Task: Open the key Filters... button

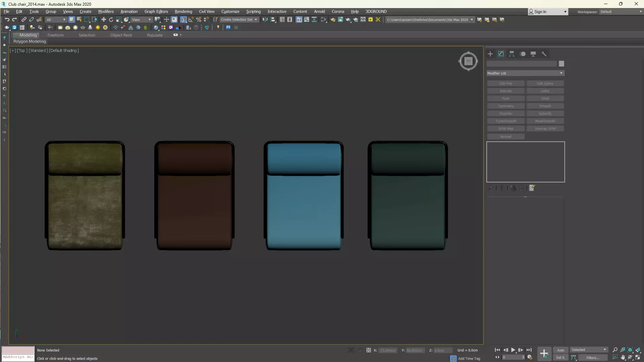Action: [x=593, y=358]
